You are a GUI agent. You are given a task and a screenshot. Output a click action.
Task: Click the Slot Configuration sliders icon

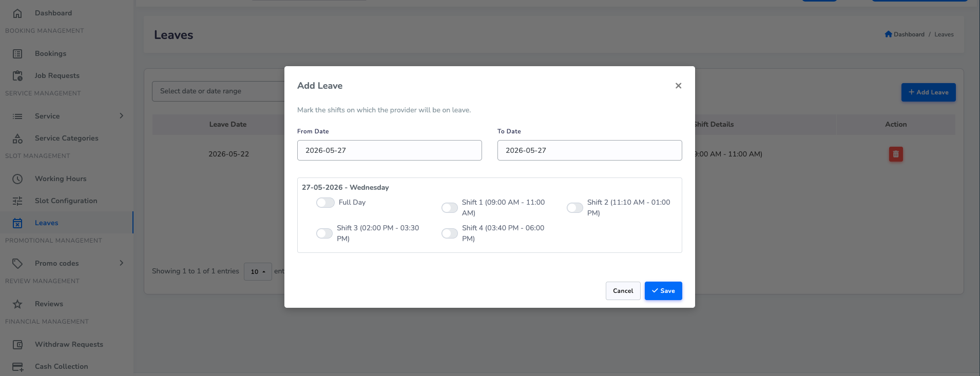pos(17,201)
